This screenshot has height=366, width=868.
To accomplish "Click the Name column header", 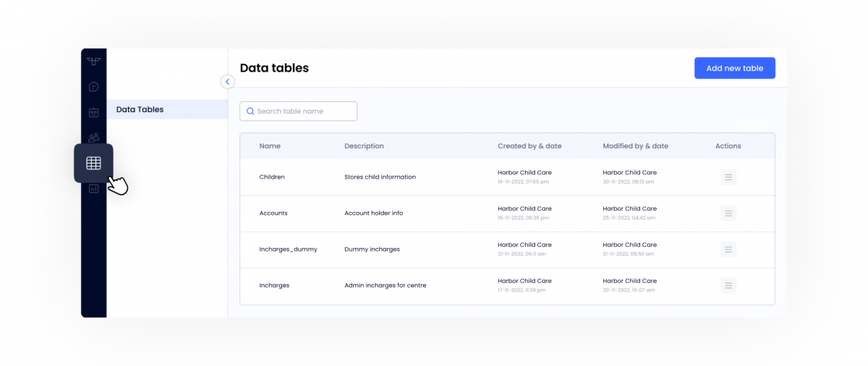I will pyautogui.click(x=270, y=146).
